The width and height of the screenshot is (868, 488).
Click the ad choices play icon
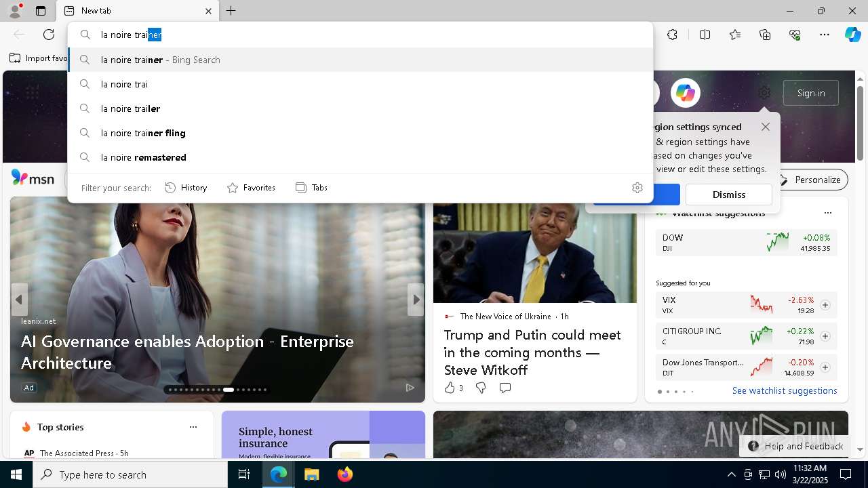coord(410,388)
